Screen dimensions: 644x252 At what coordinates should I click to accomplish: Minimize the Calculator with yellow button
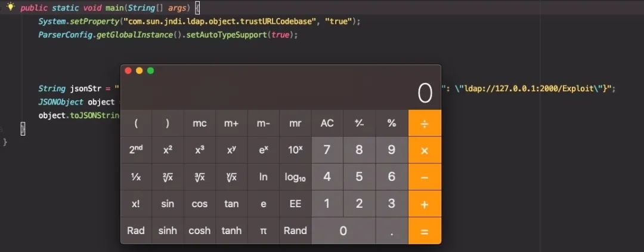pyautogui.click(x=139, y=70)
